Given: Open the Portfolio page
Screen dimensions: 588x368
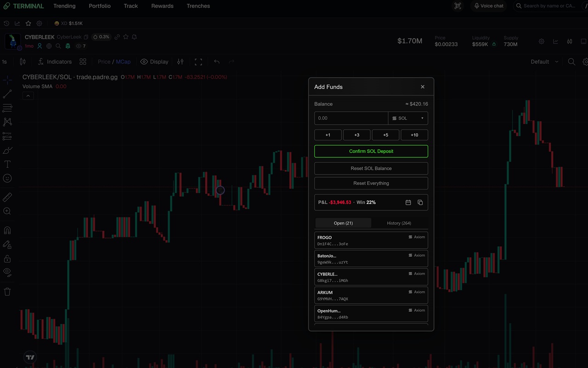Looking at the screenshot, I should pos(100,6).
